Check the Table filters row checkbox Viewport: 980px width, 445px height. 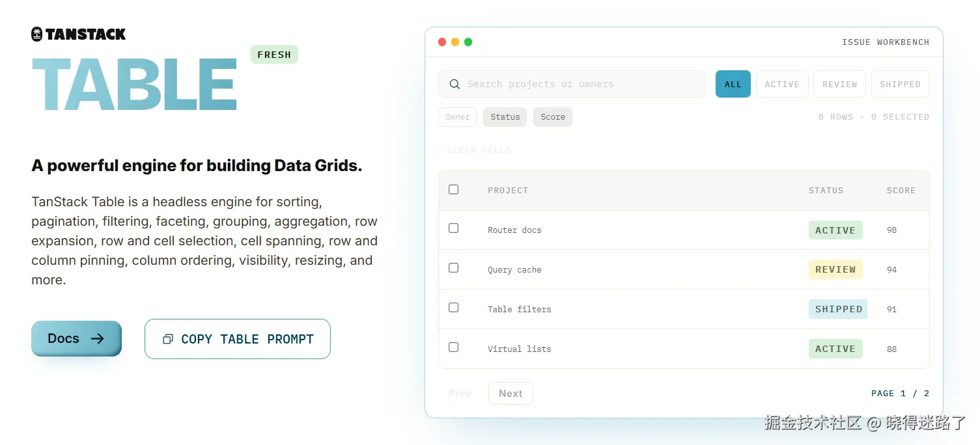point(454,308)
